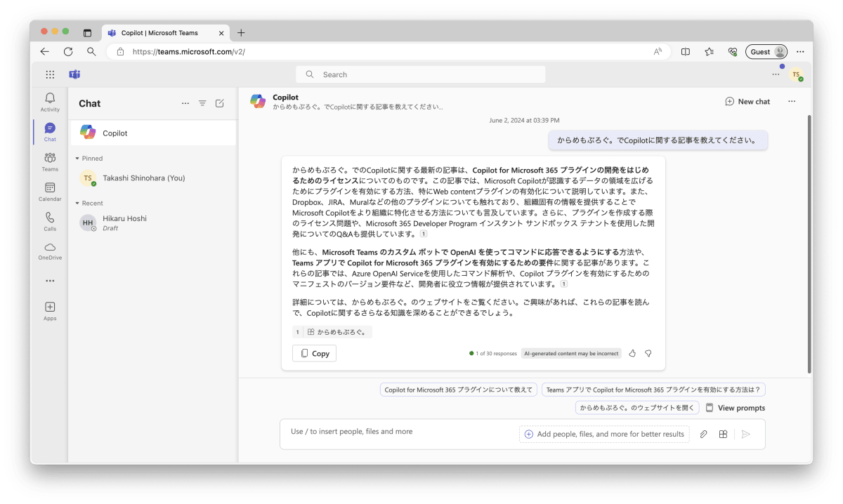Click timestamp 'June 2, 2024 at 03:39 PM'
This screenshot has width=843, height=504.
click(525, 121)
